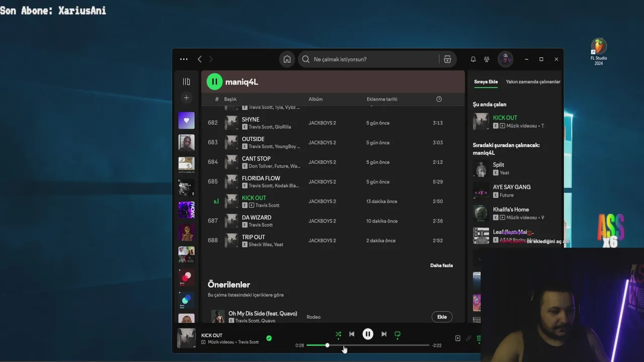Go forward with the right arrow
Screen dimensions: 644x362
pyautogui.click(x=211, y=59)
